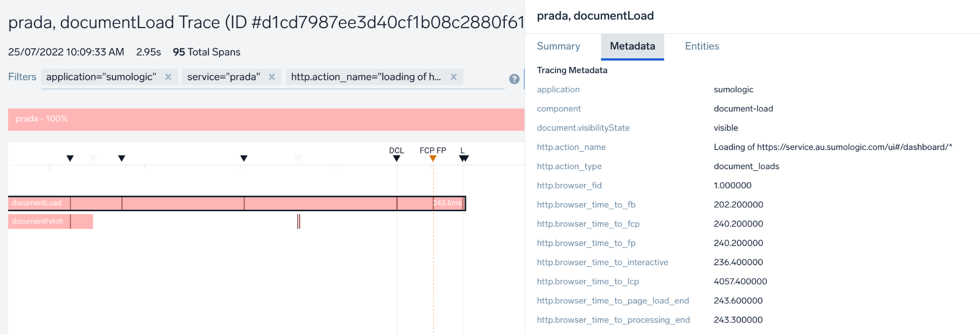The width and height of the screenshot is (980, 334).
Task: Open the Entities tab
Action: coord(702,46)
